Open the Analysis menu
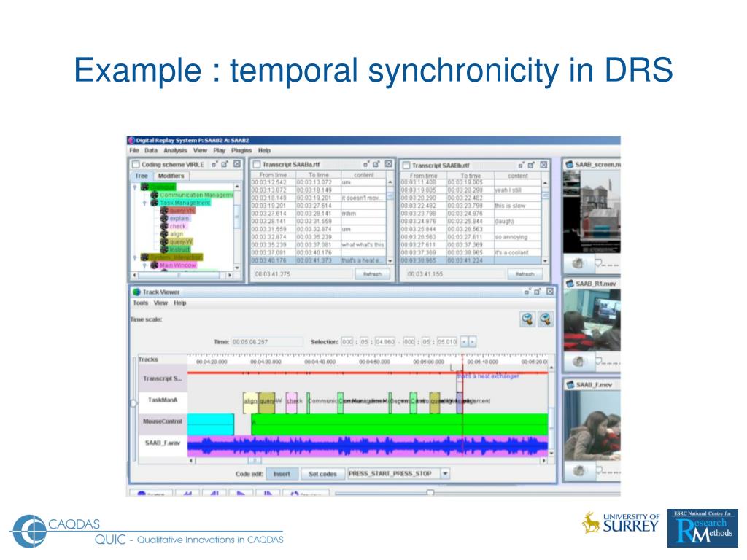Screen dimensions: 747x560 click(175, 150)
